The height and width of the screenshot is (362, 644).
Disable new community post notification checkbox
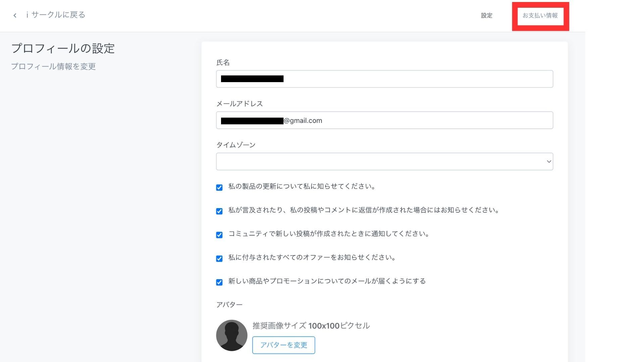[219, 235]
